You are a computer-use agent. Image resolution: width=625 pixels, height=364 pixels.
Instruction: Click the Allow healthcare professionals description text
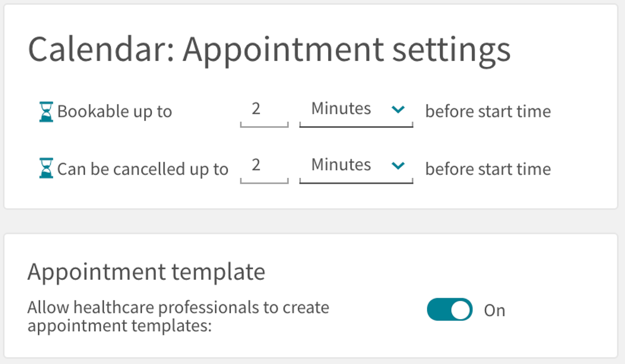click(x=178, y=316)
